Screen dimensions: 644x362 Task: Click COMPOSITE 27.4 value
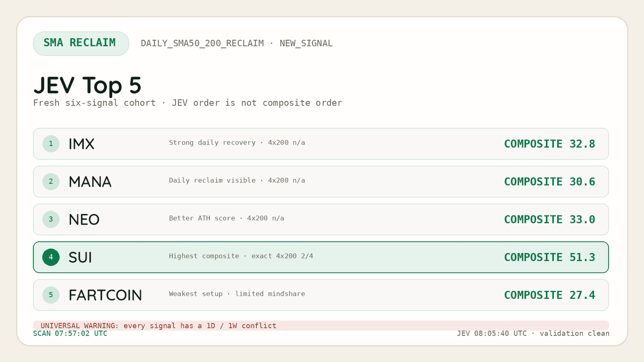coord(550,295)
